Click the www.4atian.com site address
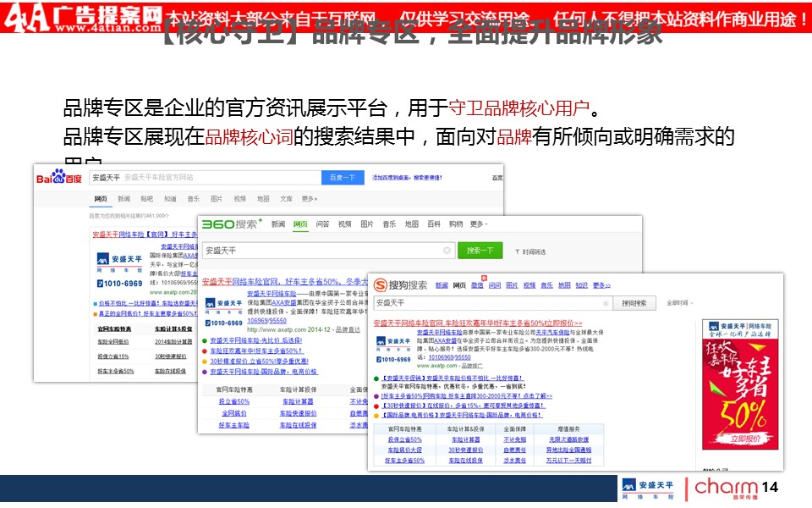This screenshot has width=812, height=508. (x=108, y=27)
